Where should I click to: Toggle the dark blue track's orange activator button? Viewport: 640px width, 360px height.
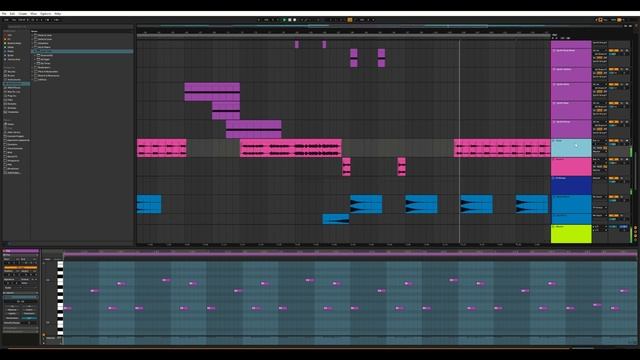(x=613, y=178)
